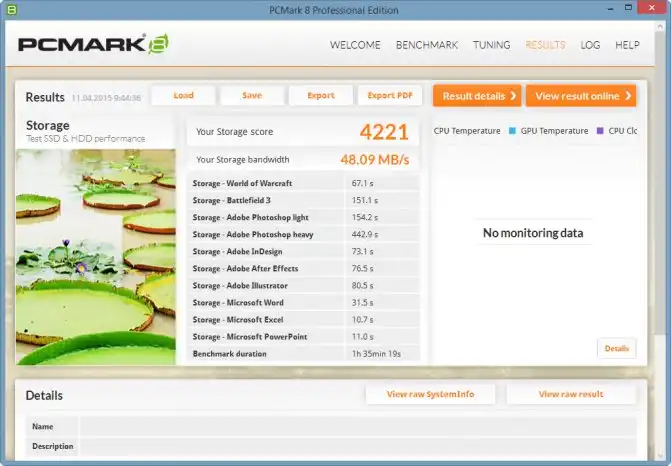671x466 pixels.
Task: Click View raw result
Action: click(571, 394)
